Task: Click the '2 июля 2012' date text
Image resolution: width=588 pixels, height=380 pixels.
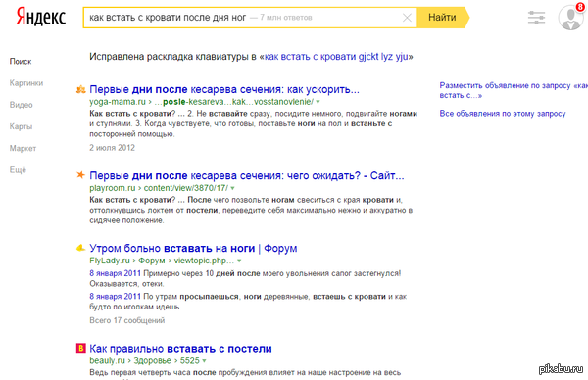Action: tap(112, 148)
